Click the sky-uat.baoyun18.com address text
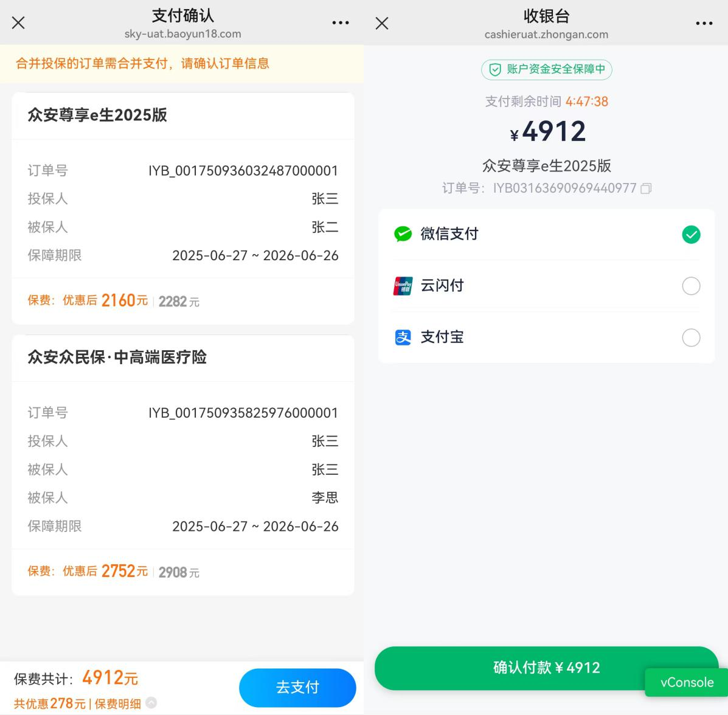 point(182,34)
